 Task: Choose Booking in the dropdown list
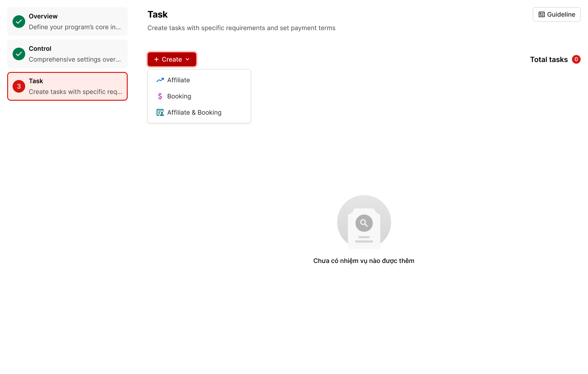pos(179,96)
